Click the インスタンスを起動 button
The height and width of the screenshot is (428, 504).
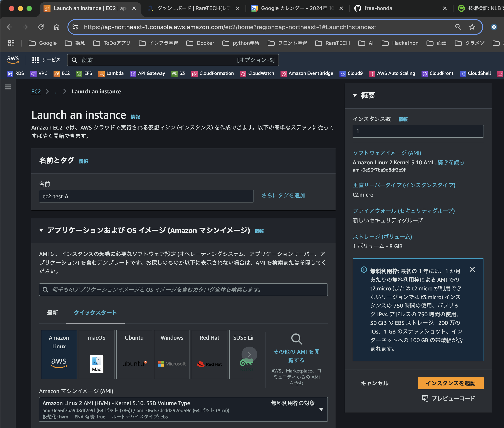(x=450, y=383)
